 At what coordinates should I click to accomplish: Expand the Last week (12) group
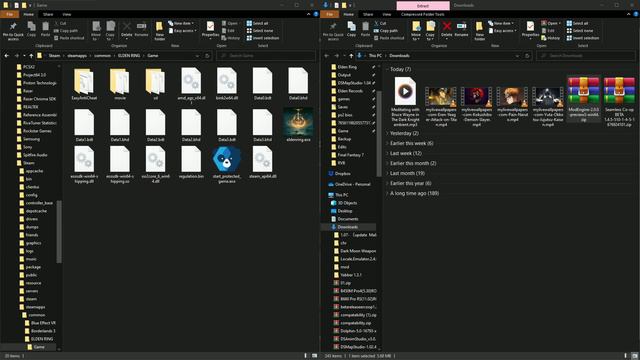point(387,153)
